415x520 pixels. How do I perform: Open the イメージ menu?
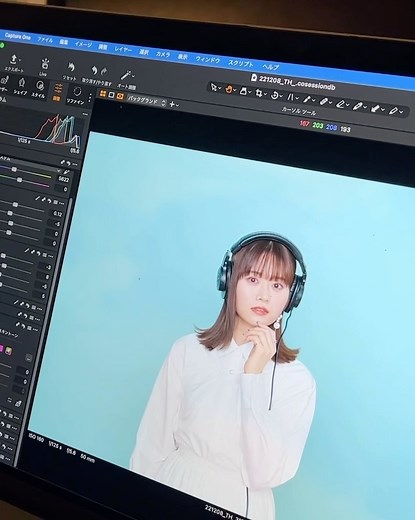pyautogui.click(x=83, y=44)
